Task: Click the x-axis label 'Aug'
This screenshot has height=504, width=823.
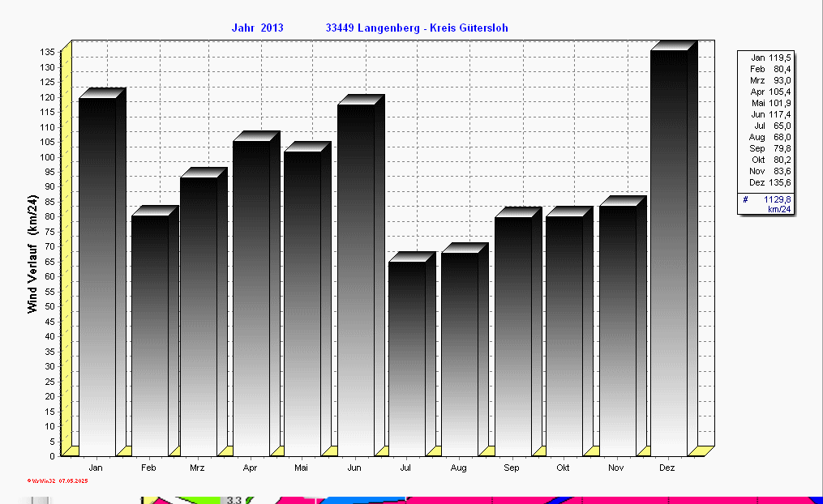Action: coord(458,468)
